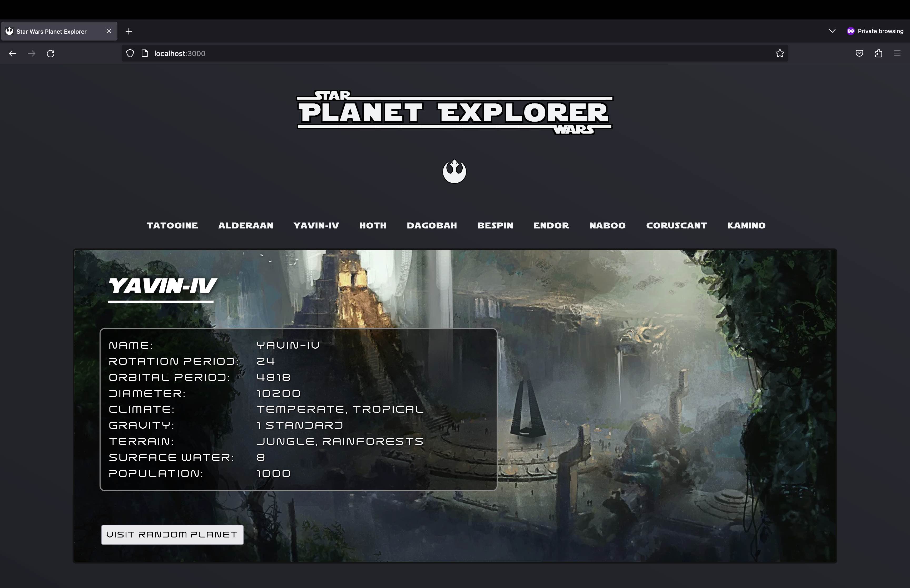The width and height of the screenshot is (910, 588).
Task: Open the Private browsing indicator
Action: coord(875,31)
